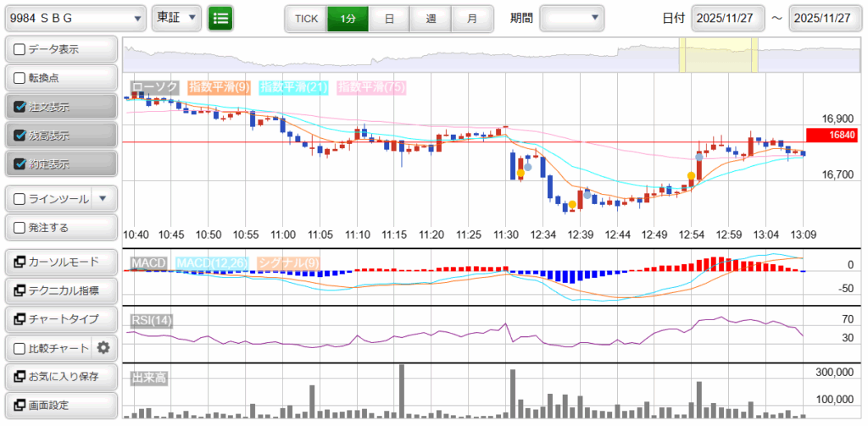Image resolution: width=868 pixels, height=426 pixels.
Task: Toggle the 転換点 checkbox
Action: point(20,79)
